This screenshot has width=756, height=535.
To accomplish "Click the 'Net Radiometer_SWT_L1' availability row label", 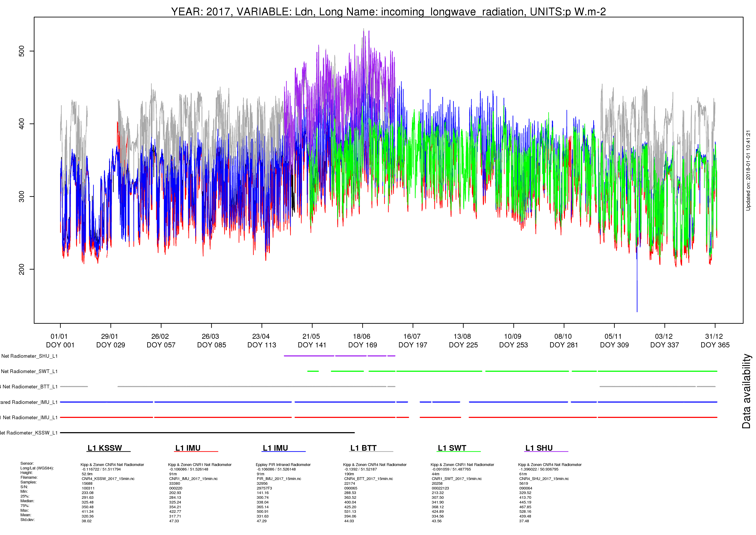I will click(29, 371).
